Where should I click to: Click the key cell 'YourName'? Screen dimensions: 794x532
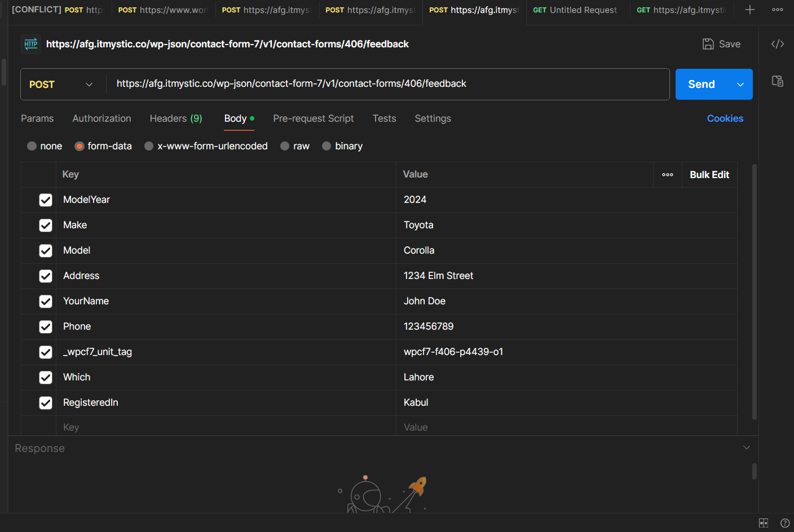[x=226, y=302]
